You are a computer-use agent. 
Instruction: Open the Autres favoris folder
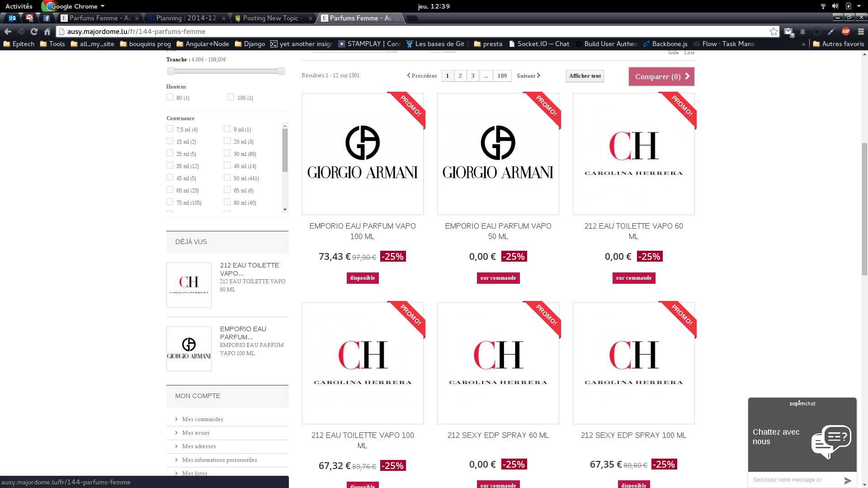839,44
